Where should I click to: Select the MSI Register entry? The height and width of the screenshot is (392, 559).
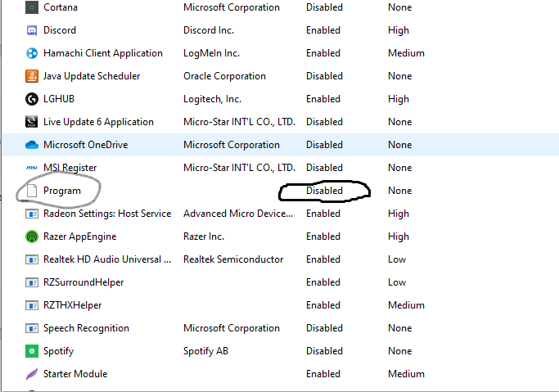pos(70,168)
